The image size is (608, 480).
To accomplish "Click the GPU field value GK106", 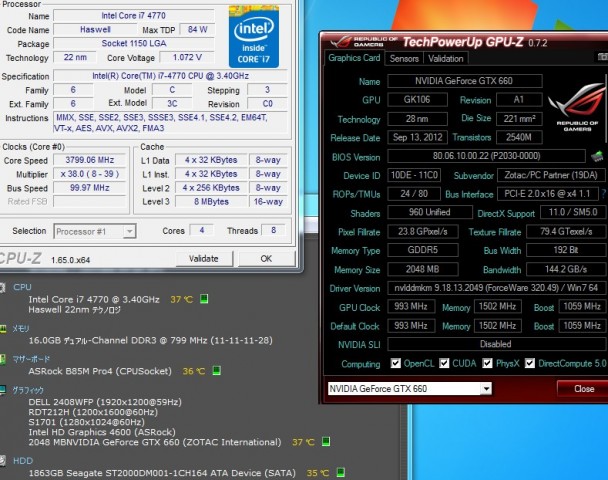I will [417, 99].
